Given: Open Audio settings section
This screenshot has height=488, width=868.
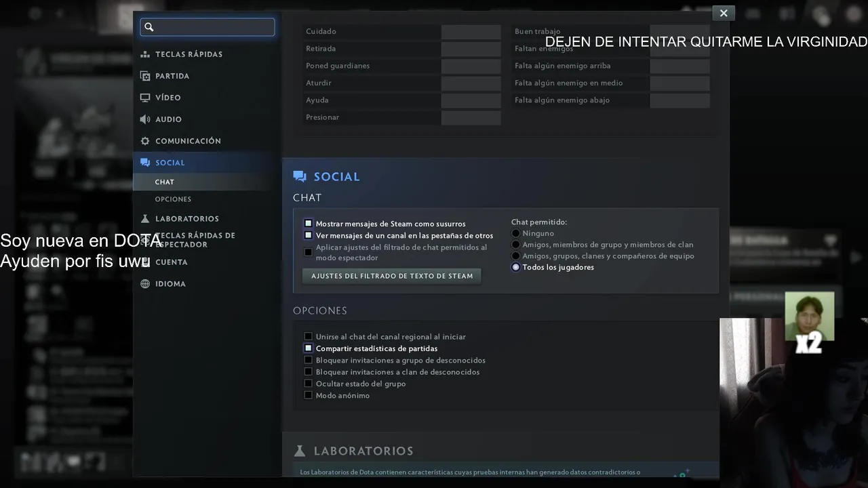Looking at the screenshot, I should [x=168, y=119].
